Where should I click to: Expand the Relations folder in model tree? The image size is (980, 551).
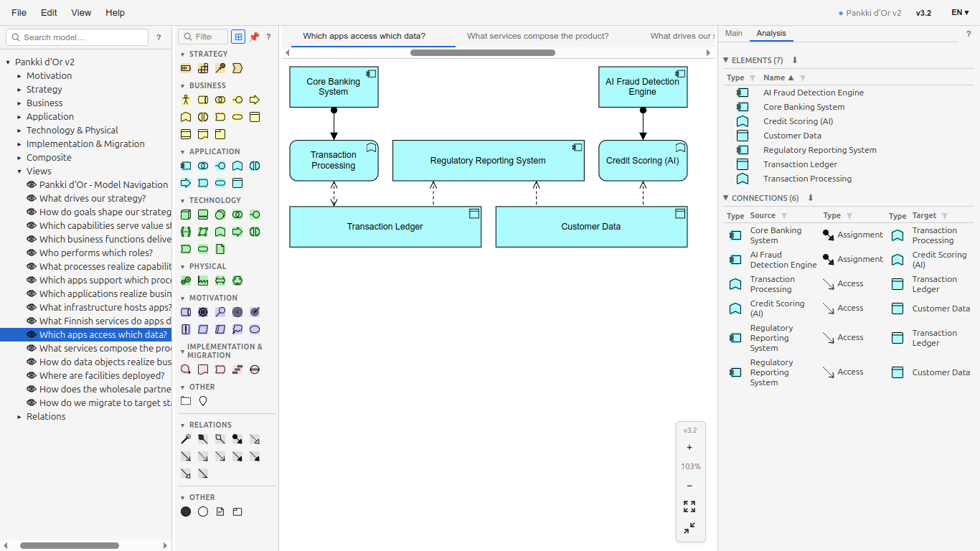pos(19,417)
